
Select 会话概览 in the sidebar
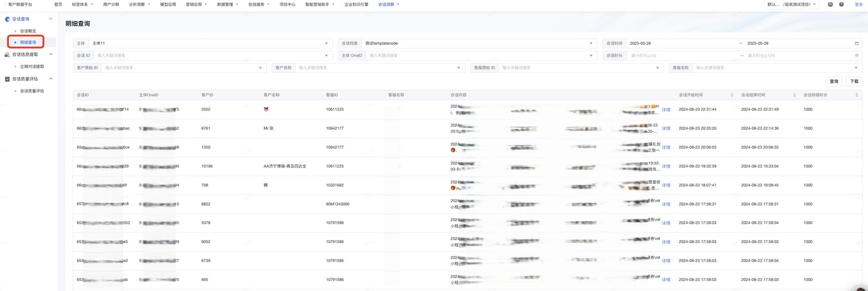(x=28, y=31)
